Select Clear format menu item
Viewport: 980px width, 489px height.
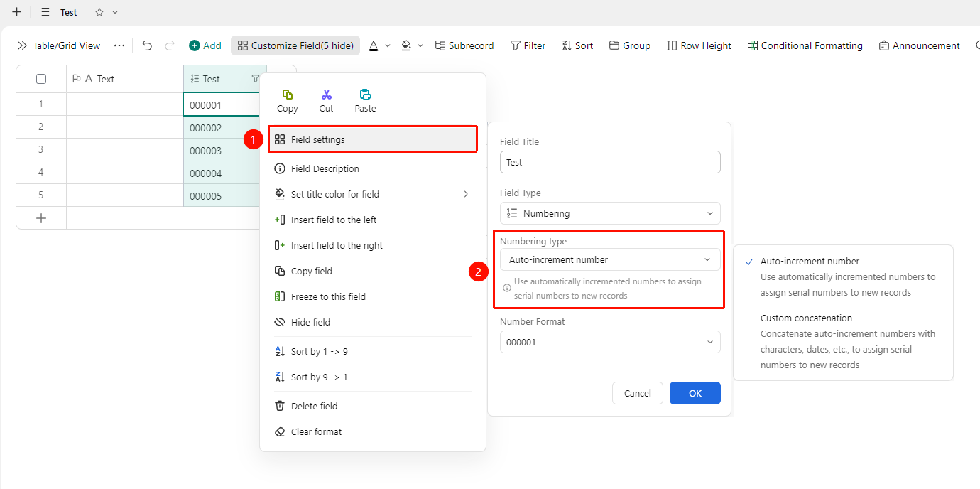372,431
